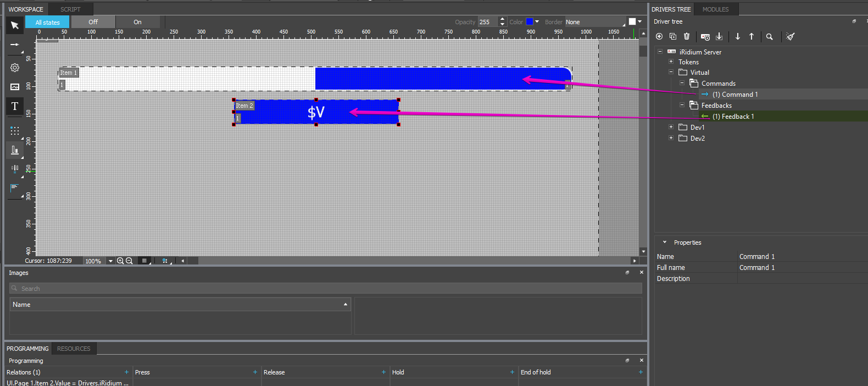Open the white border color dropdown
Screen dimensions: 868x386
(640, 22)
